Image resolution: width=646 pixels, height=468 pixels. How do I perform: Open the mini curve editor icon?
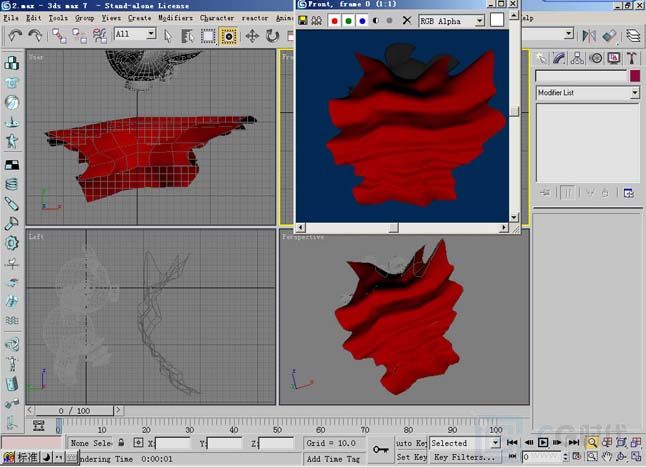pos(39,426)
